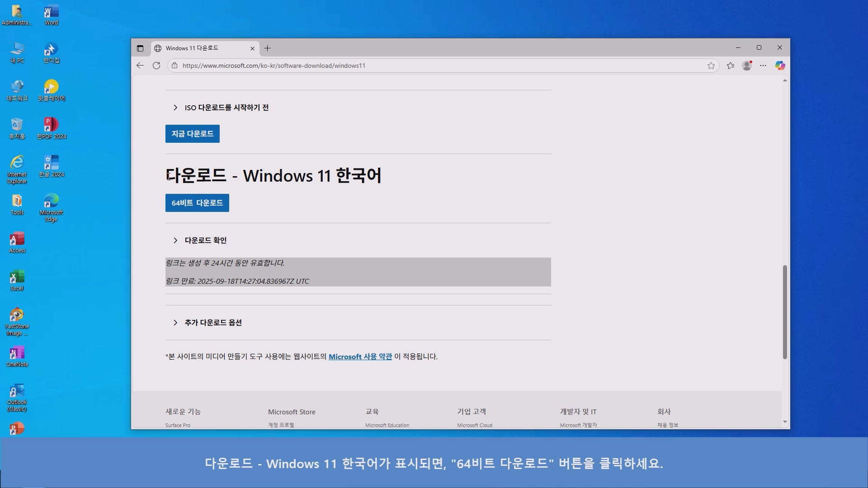Open the Copilot sidebar icon
Image resolution: width=868 pixels, height=488 pixels.
tap(780, 66)
